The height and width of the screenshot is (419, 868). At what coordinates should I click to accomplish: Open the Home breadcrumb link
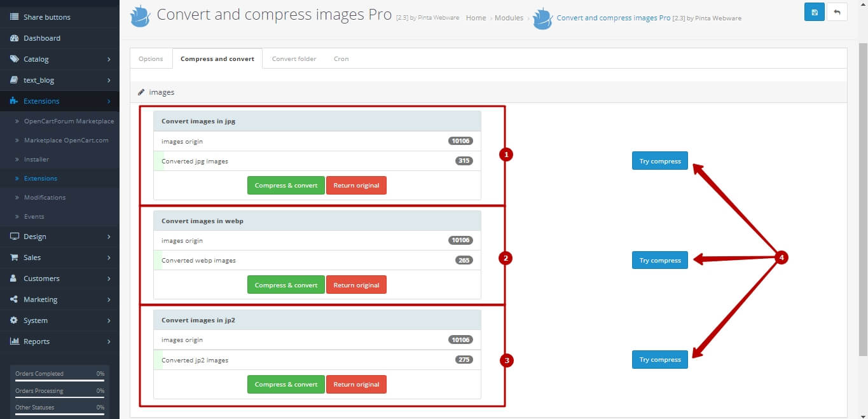476,18
